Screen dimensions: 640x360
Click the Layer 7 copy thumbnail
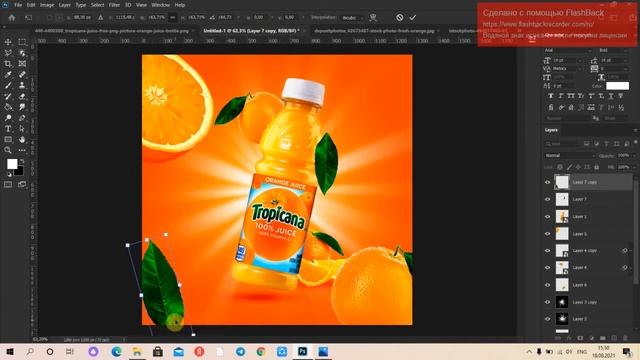pos(562,182)
